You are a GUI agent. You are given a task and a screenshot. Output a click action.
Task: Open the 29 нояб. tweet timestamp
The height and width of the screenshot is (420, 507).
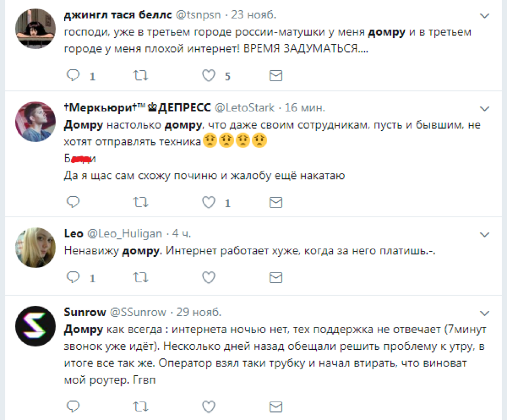[199, 312]
